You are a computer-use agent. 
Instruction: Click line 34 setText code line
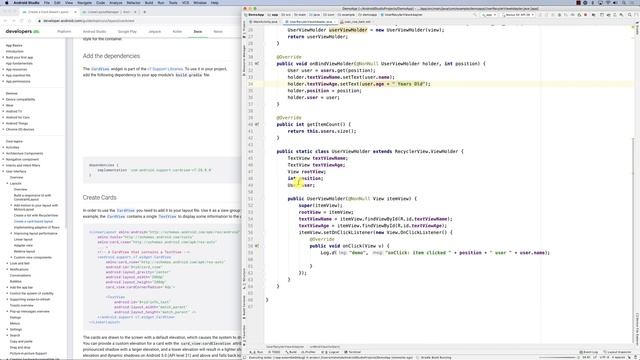click(x=359, y=84)
